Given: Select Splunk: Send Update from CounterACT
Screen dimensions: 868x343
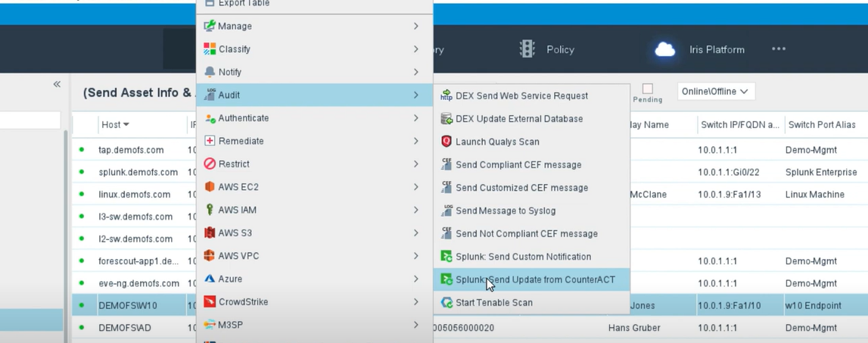Looking at the screenshot, I should (x=531, y=280).
